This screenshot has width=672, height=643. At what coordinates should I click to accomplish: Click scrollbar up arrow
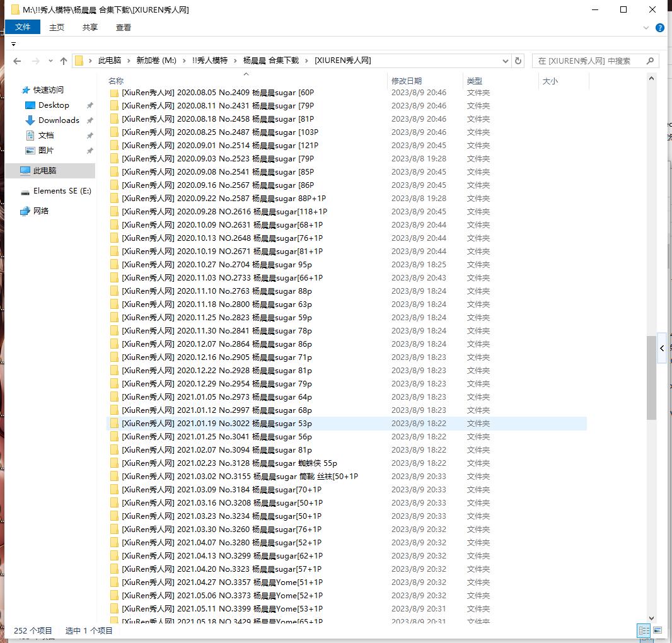(x=651, y=78)
